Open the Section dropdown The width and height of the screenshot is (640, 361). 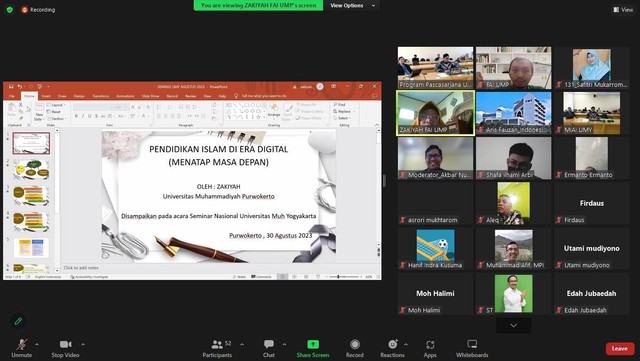point(56,118)
